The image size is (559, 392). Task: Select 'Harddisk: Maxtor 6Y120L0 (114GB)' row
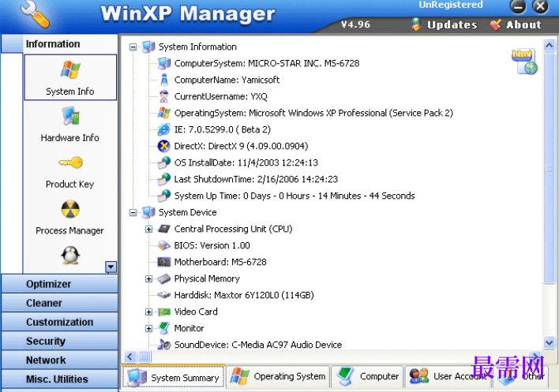(x=244, y=295)
